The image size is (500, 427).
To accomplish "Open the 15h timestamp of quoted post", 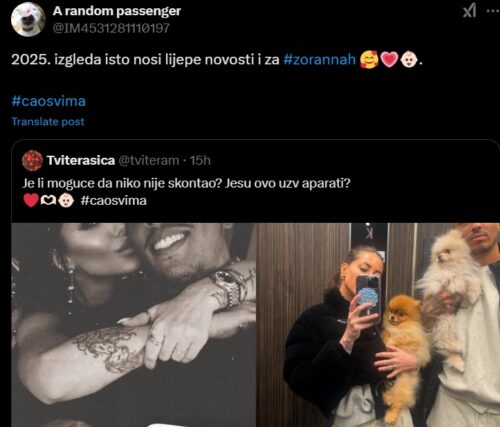I will [x=200, y=160].
